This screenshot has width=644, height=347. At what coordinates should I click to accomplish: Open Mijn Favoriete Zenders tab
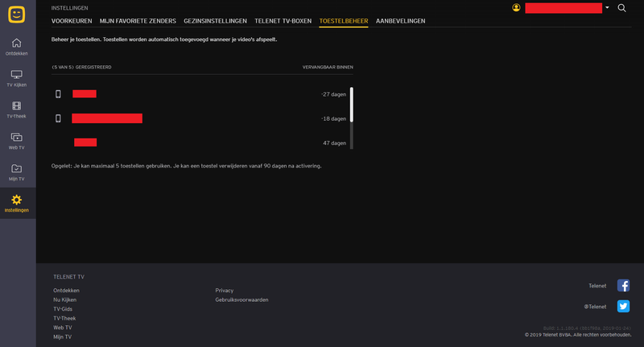[138, 21]
